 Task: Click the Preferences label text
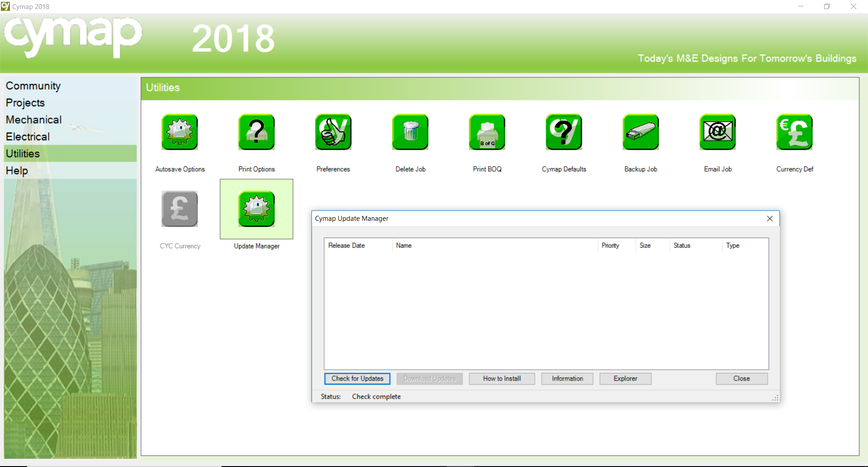click(333, 169)
